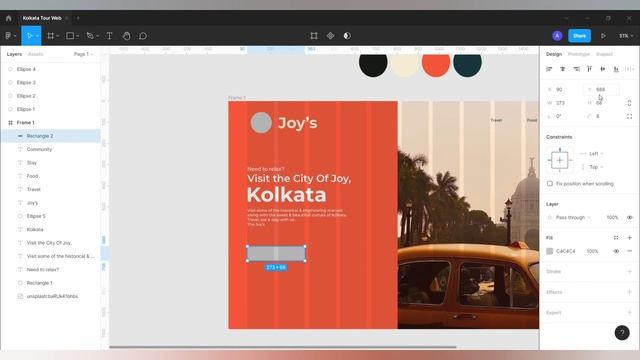The width and height of the screenshot is (640, 360).
Task: Open the shape tools options arrow
Action: point(77,36)
